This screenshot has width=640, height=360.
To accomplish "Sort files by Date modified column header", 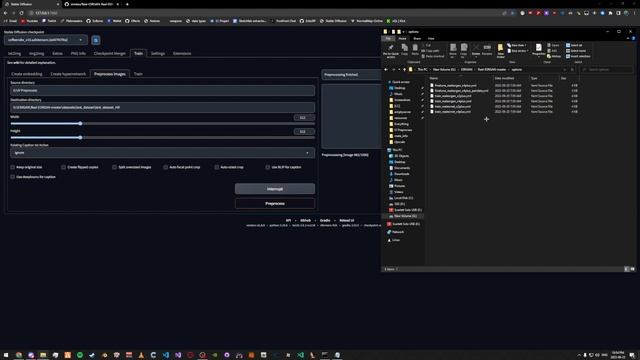I will [x=504, y=78].
